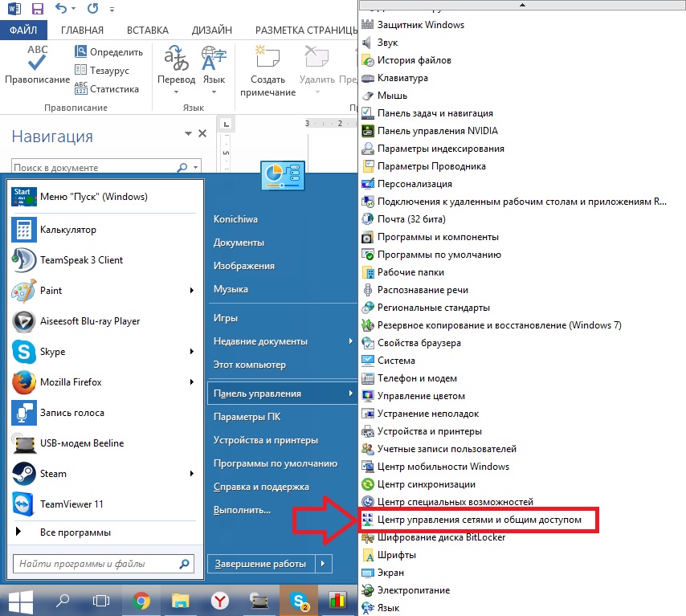
Task: Click the Save icon in Word
Action: [38, 10]
